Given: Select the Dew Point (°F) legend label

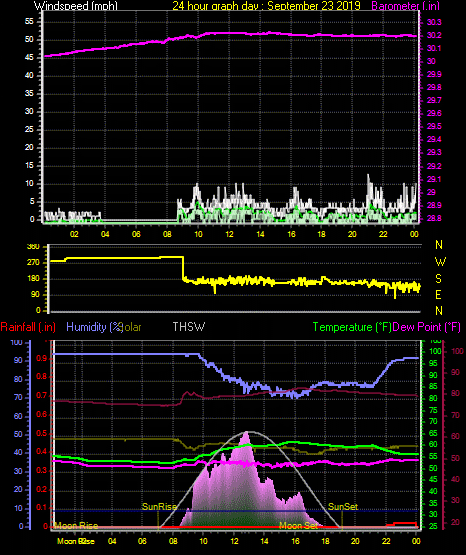Looking at the screenshot, I should tap(427, 327).
